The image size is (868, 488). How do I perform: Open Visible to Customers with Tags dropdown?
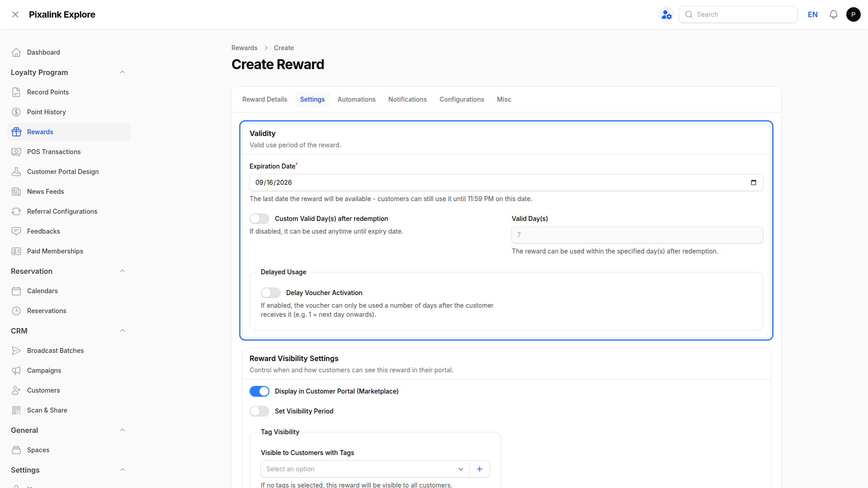tap(365, 469)
